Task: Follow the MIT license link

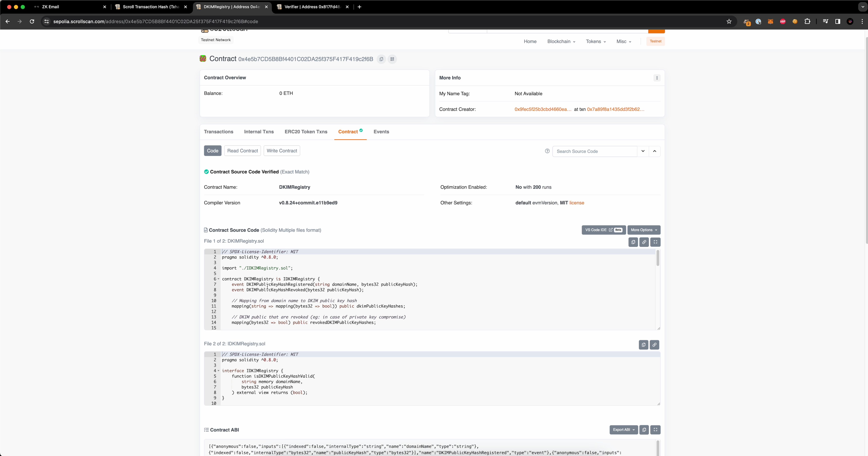Action: (577, 203)
